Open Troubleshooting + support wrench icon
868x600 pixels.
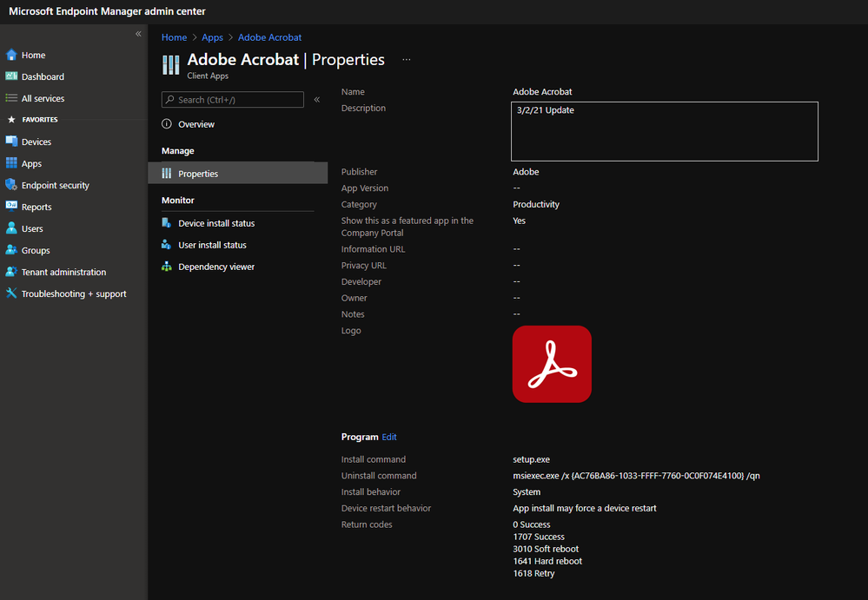[x=11, y=293]
